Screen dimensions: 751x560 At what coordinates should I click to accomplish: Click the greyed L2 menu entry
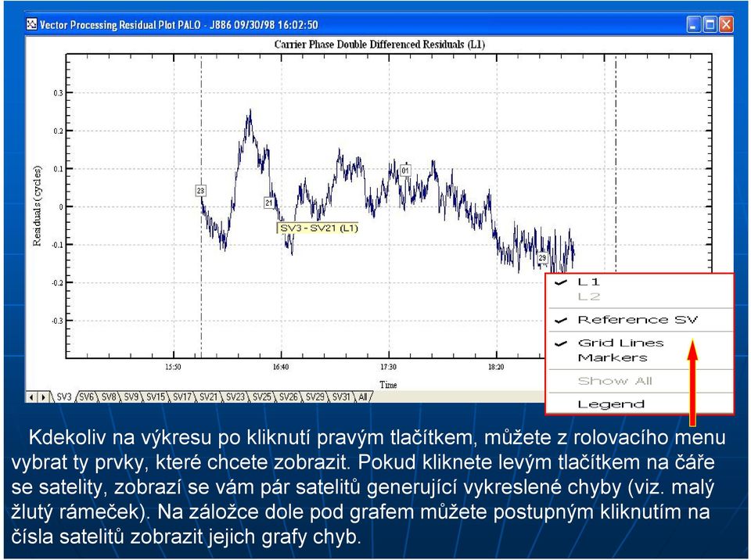[x=640, y=296]
